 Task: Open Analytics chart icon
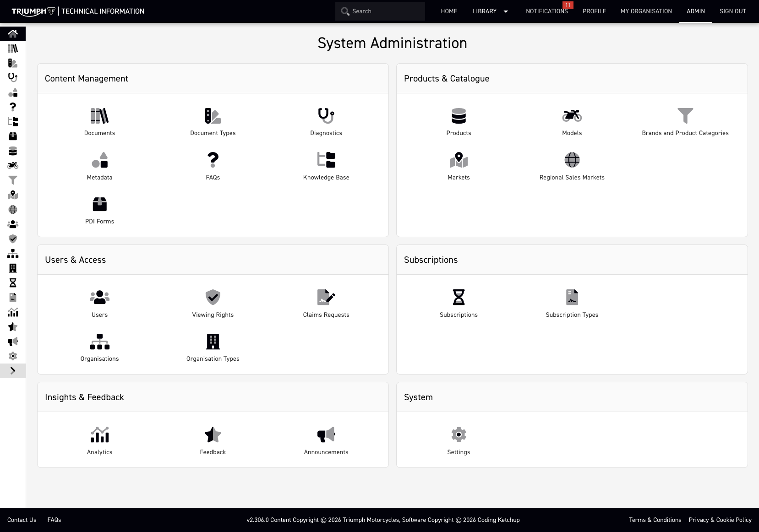[x=99, y=434]
